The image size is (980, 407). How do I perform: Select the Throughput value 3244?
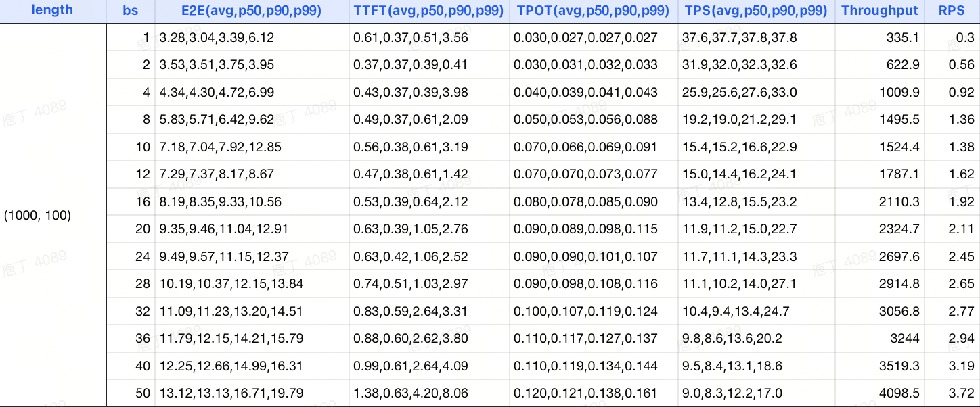coord(906,339)
